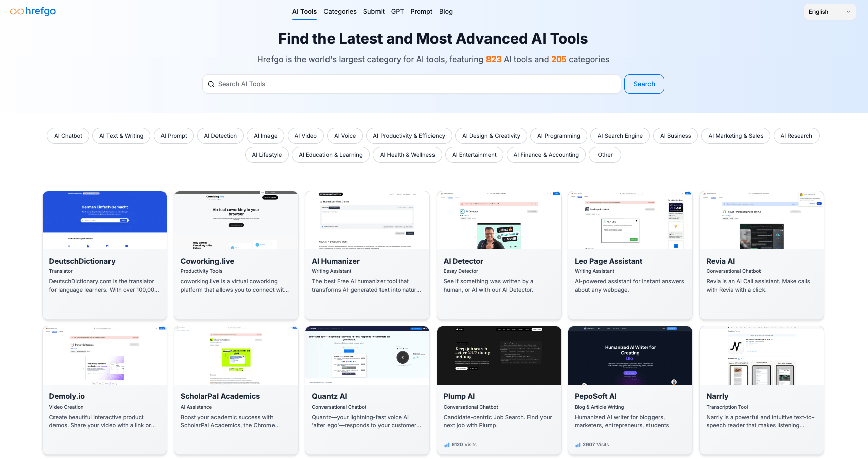Select AI Productivity & Efficiency category
The width and height of the screenshot is (868, 459).
click(x=409, y=136)
